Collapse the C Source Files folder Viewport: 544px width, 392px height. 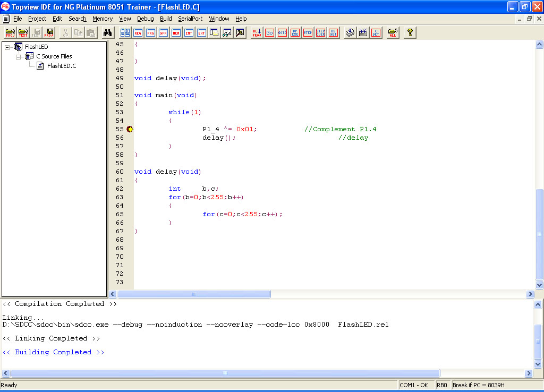(18, 56)
